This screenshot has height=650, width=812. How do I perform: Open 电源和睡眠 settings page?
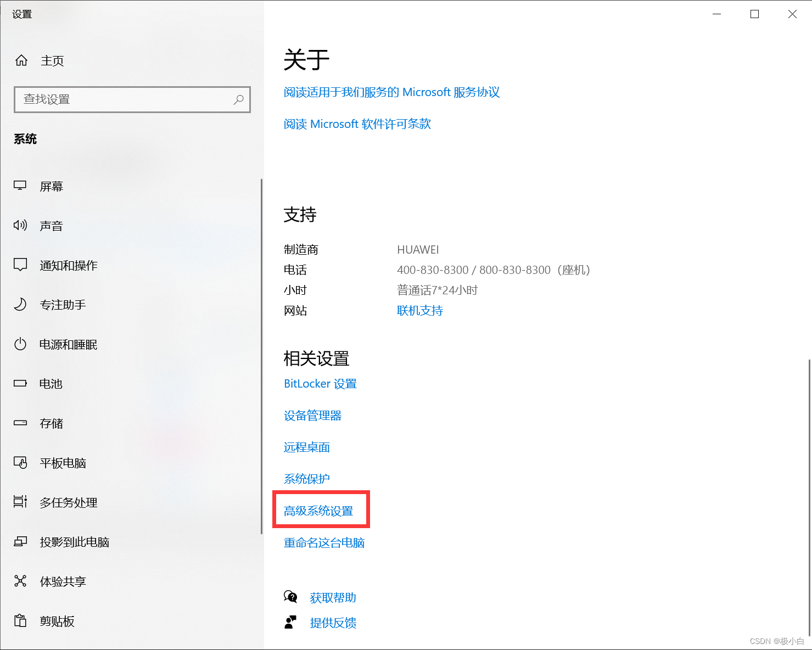pyautogui.click(x=69, y=345)
